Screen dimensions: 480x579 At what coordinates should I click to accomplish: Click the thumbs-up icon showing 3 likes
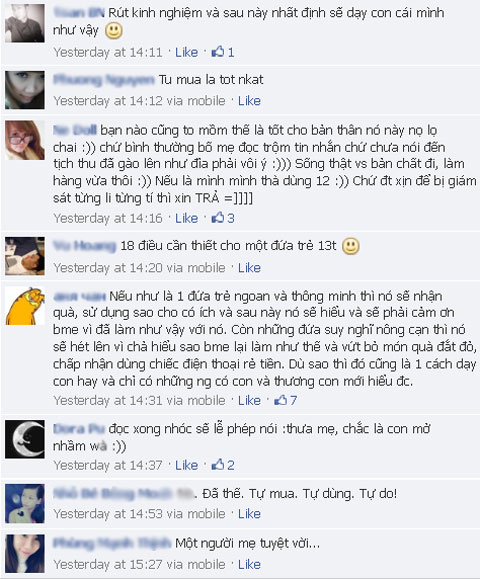(x=218, y=218)
